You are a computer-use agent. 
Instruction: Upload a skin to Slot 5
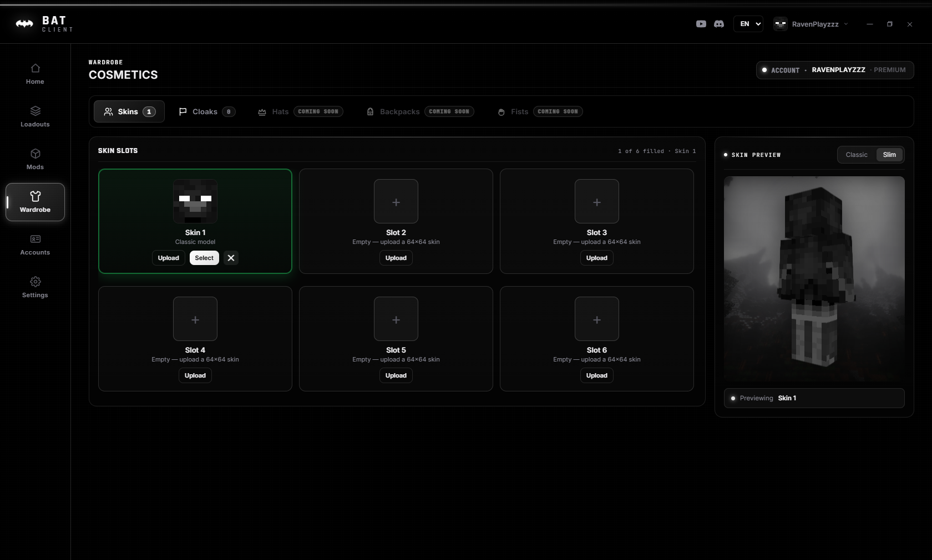pyautogui.click(x=396, y=375)
